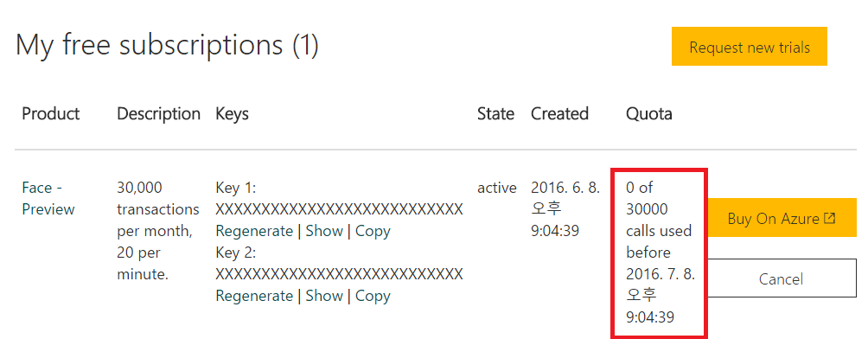Regenerate Key 1
Image resolution: width=868 pixels, height=339 pixels.
click(x=254, y=231)
